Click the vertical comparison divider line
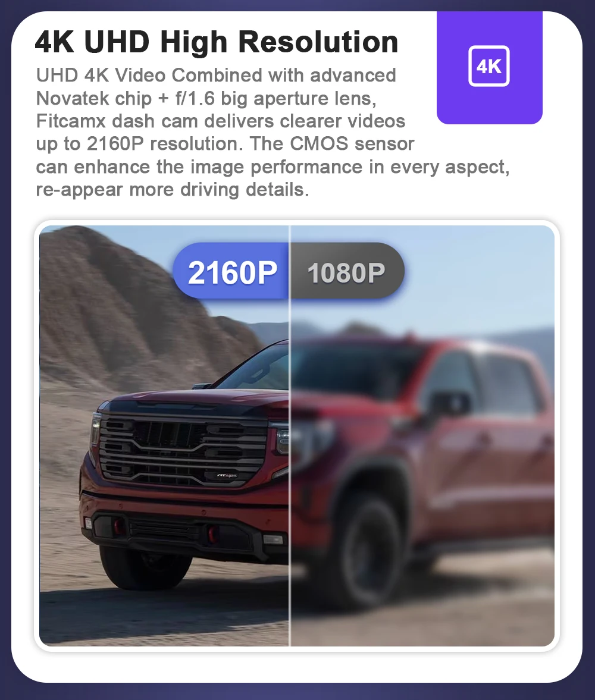The height and width of the screenshot is (700, 595). [x=290, y=435]
